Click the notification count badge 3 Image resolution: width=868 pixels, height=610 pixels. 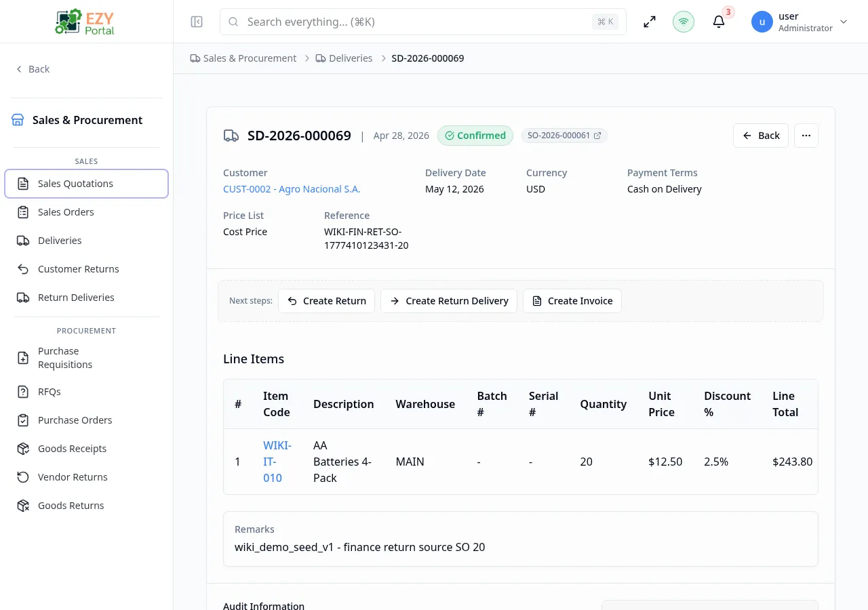(728, 12)
